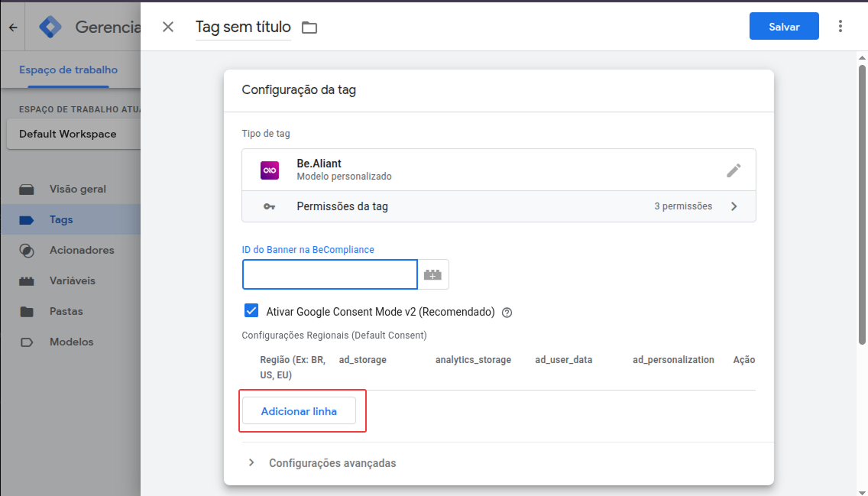The width and height of the screenshot is (868, 496).
Task: Open the help icon next to Consent Mode
Action: pyautogui.click(x=506, y=312)
